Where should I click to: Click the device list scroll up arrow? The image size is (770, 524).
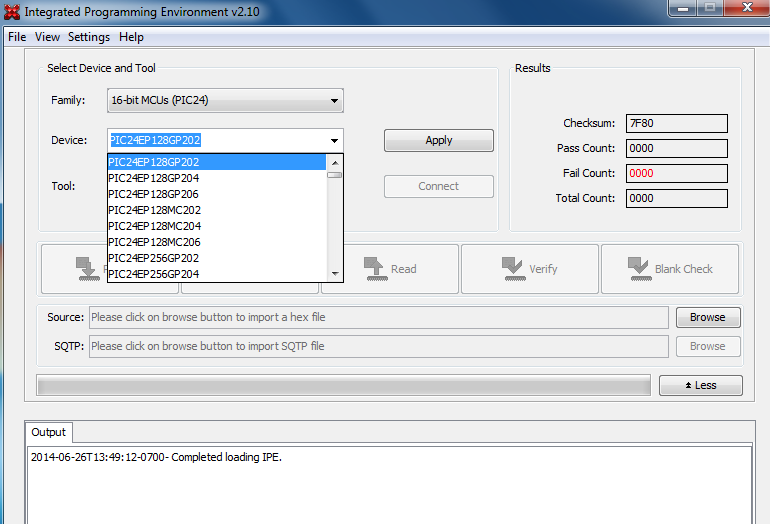point(335,163)
